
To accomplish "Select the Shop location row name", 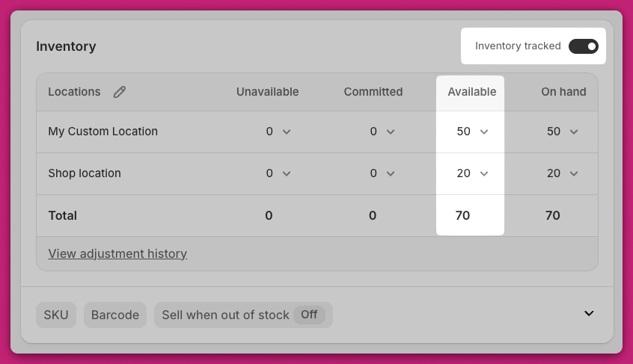I will 85,173.
